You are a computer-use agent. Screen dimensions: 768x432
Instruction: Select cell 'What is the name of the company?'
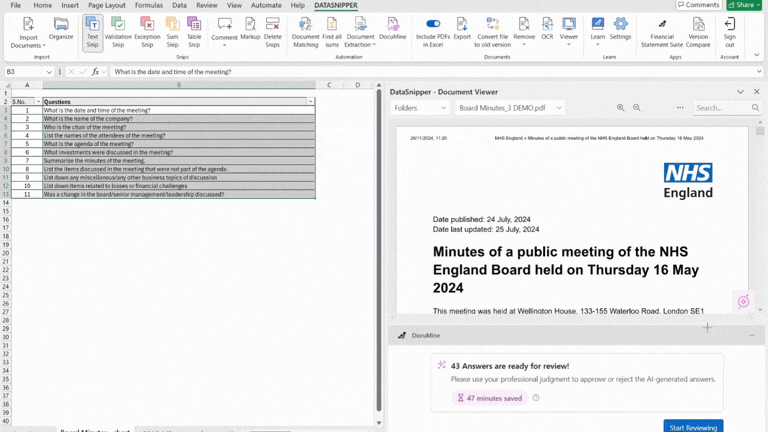tap(179, 119)
